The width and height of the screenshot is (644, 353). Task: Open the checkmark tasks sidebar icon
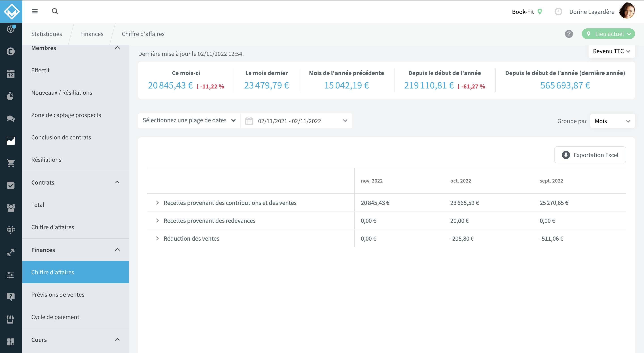tap(11, 185)
